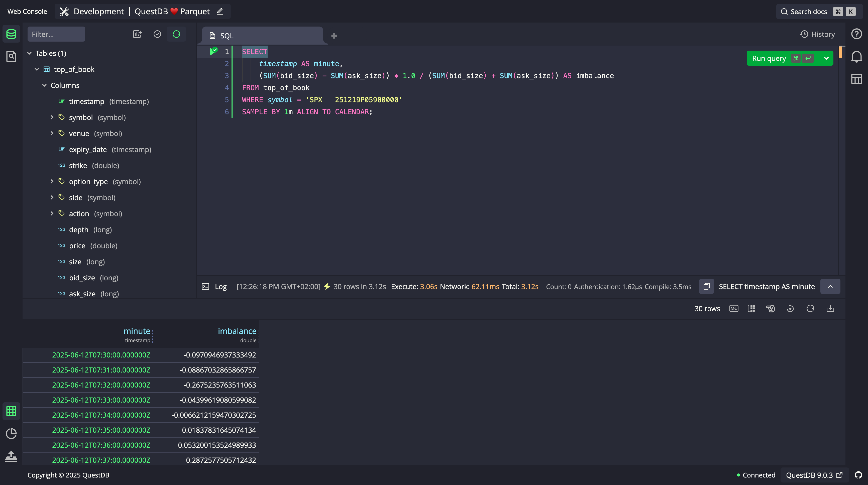Click the Log terminal icon
This screenshot has width=868, height=485.
point(205,286)
